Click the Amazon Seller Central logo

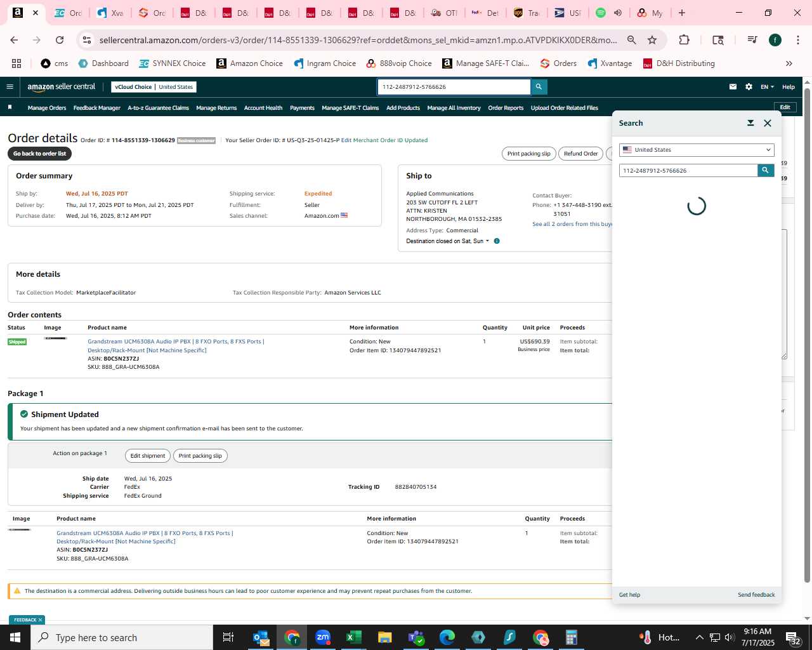click(x=61, y=87)
